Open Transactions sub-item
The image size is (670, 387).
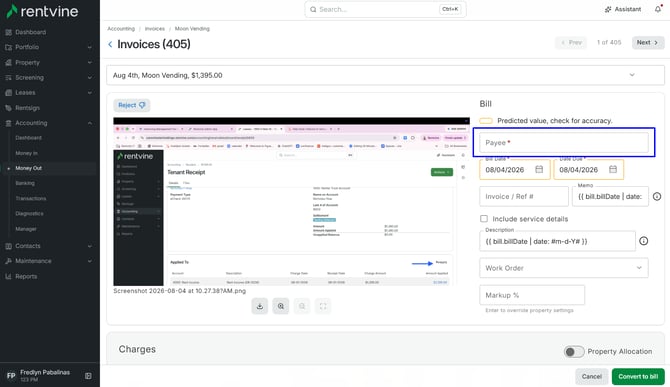tap(31, 198)
